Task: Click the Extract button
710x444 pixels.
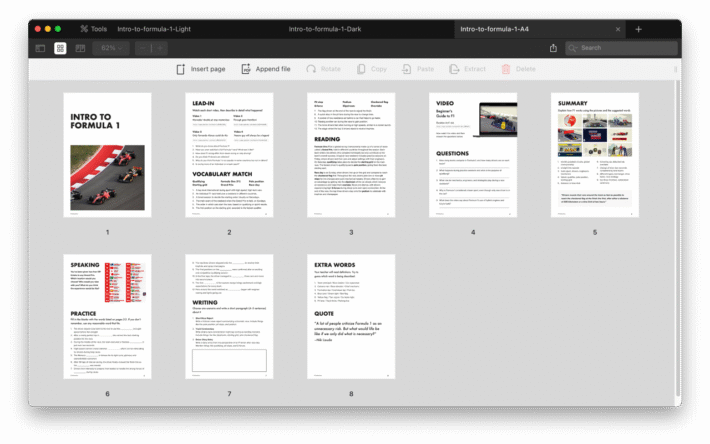Action: click(x=467, y=69)
